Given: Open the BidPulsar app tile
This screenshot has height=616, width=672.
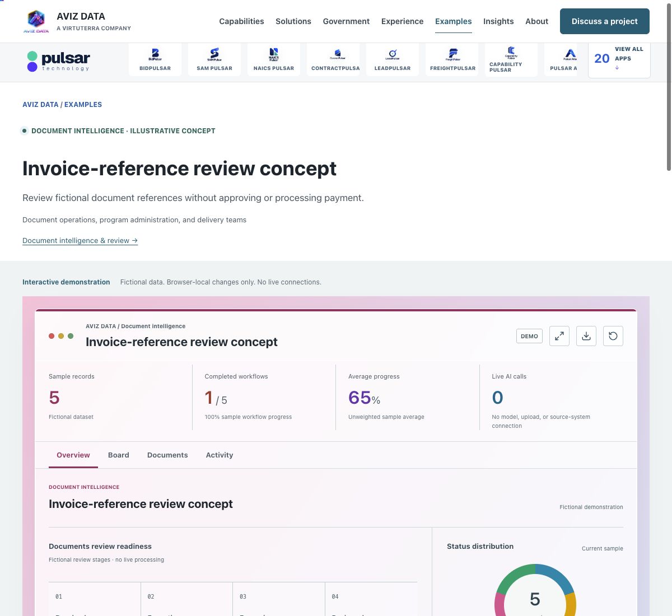Looking at the screenshot, I should pos(155,60).
